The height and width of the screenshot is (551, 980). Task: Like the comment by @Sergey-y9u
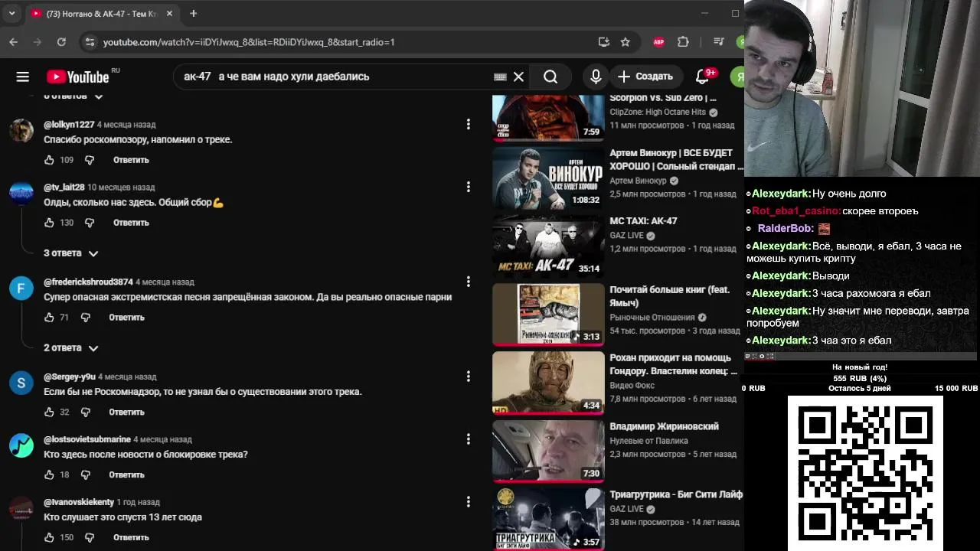49,412
